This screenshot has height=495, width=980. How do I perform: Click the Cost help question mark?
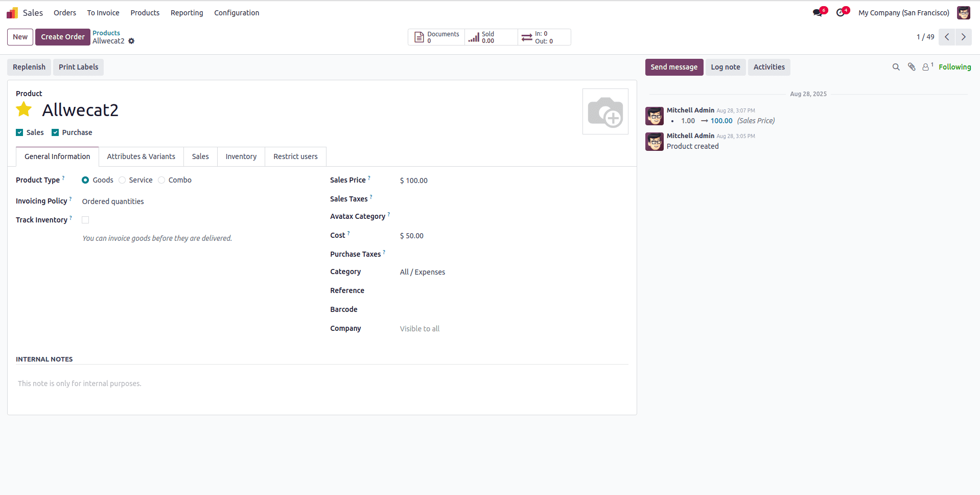[x=348, y=233]
